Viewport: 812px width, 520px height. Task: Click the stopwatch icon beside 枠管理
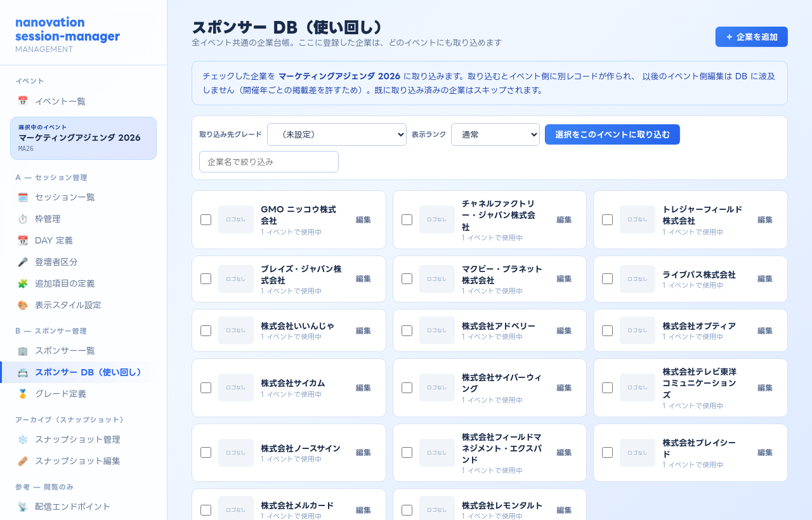coord(23,219)
